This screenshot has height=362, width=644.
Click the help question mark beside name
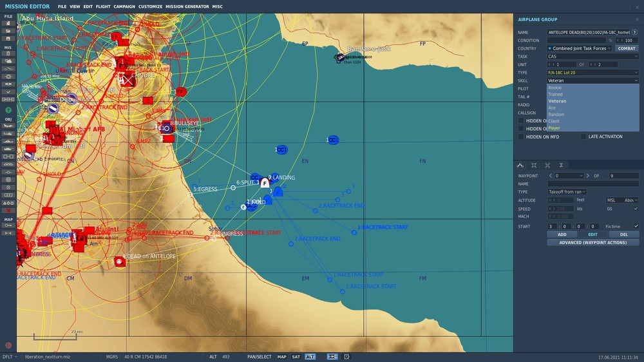pos(635,32)
